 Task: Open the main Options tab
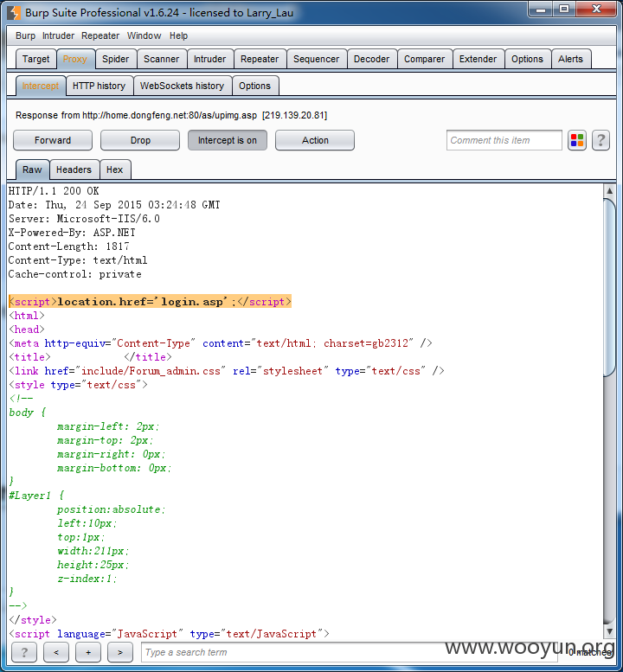click(x=527, y=59)
